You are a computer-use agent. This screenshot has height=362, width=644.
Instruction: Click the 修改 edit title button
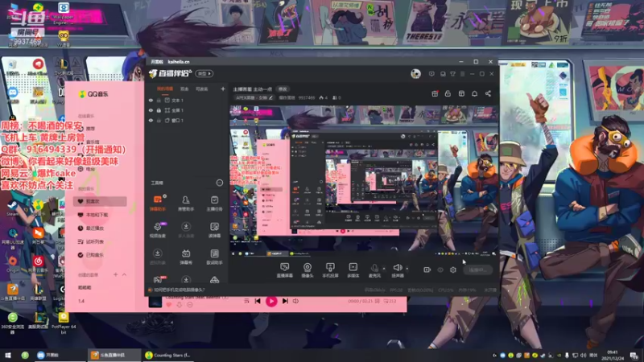(283, 89)
